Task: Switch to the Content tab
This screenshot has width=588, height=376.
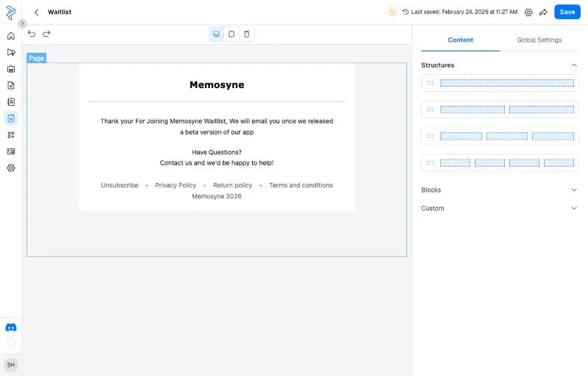Action: point(460,40)
